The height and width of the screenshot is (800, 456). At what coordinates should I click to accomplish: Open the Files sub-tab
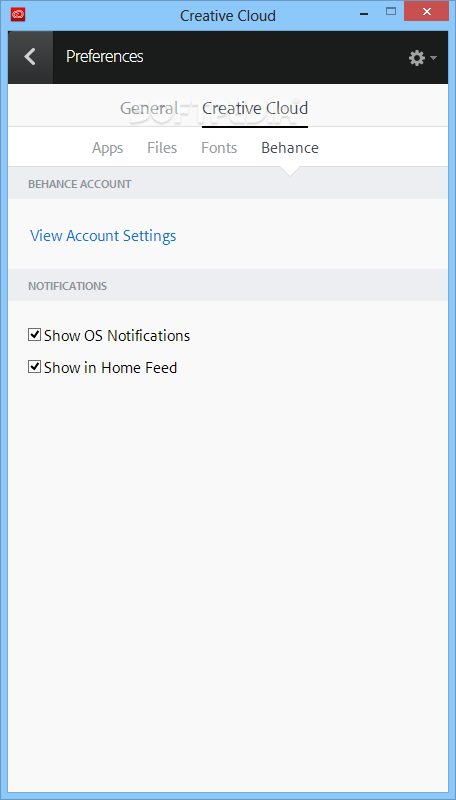162,148
